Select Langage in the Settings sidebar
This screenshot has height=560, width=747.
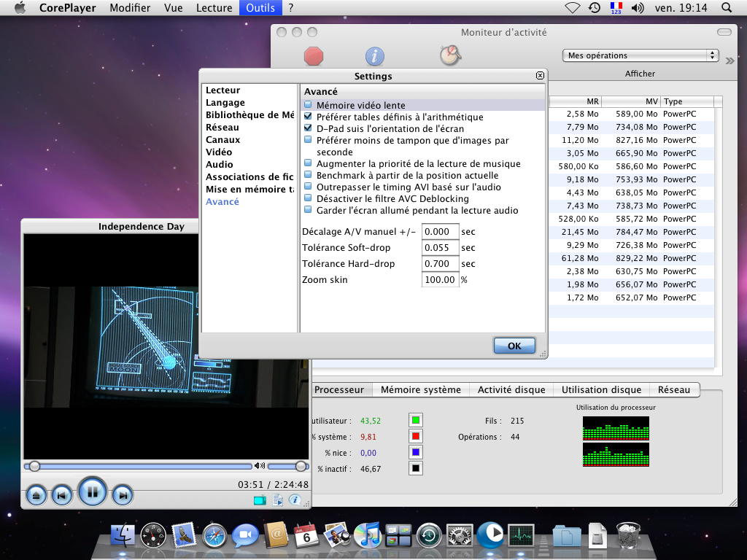pyautogui.click(x=225, y=102)
